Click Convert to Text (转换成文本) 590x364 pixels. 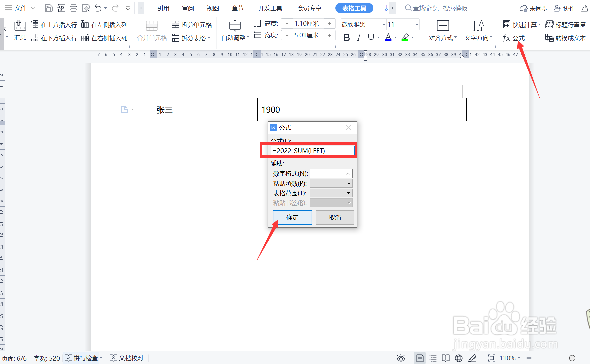(566, 38)
